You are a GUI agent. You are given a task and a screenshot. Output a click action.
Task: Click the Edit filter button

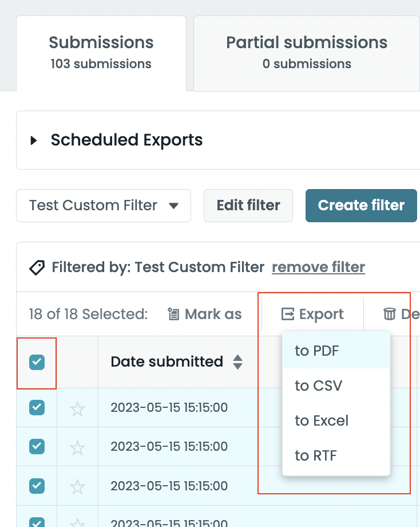pos(248,205)
